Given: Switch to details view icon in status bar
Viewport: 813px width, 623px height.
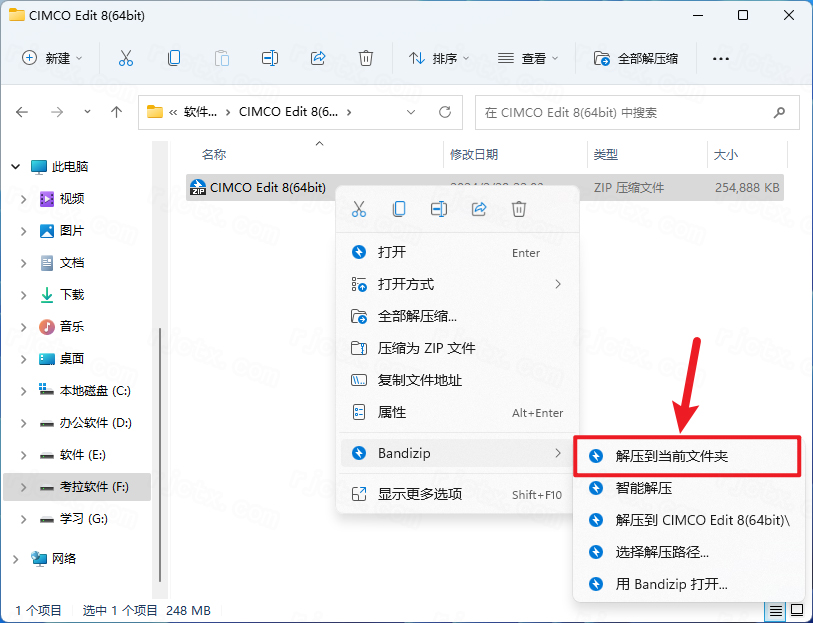Looking at the screenshot, I should click(x=776, y=611).
